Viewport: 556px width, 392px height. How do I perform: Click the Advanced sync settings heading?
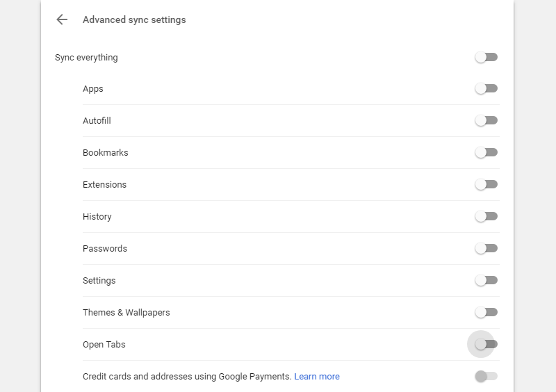point(134,20)
